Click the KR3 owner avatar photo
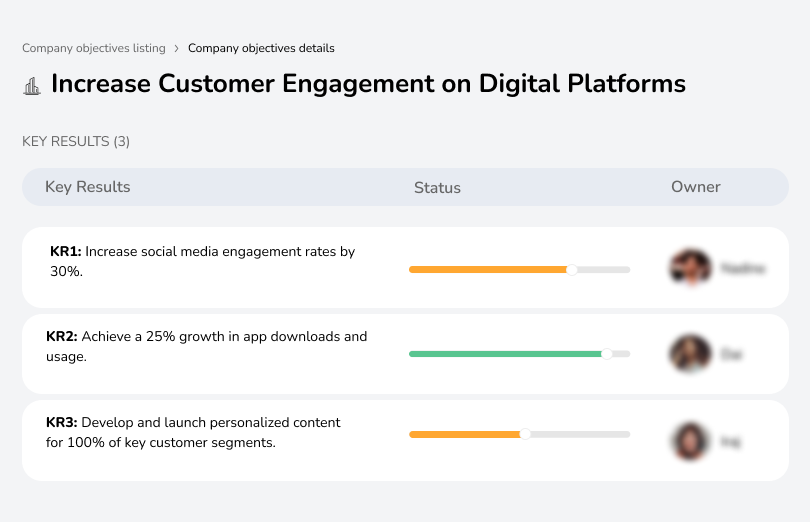Screen dimensions: 810x522 690,440
